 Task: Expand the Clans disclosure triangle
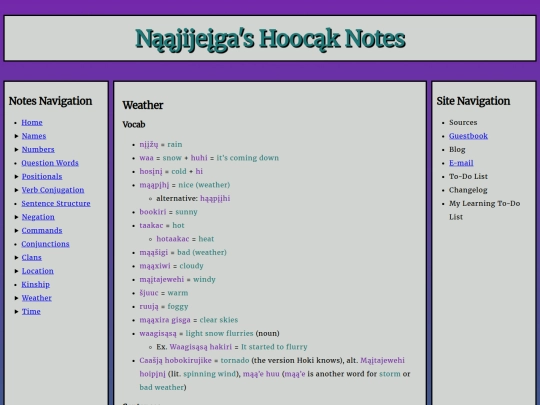(x=16, y=258)
